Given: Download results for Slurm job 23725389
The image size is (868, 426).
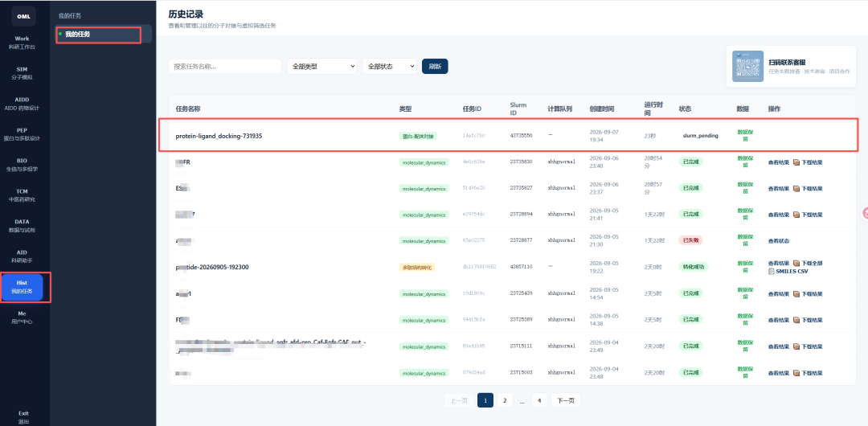Looking at the screenshot, I should click(x=808, y=320).
